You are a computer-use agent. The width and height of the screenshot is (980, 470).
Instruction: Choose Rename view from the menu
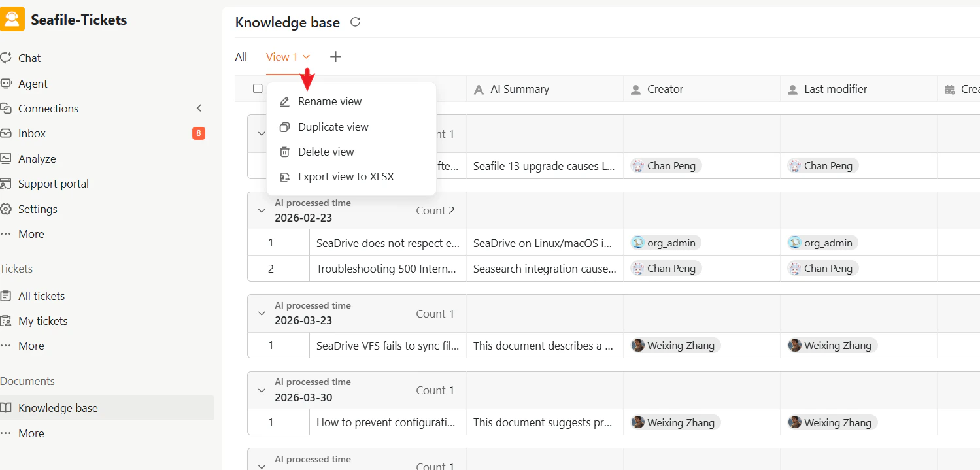tap(329, 101)
